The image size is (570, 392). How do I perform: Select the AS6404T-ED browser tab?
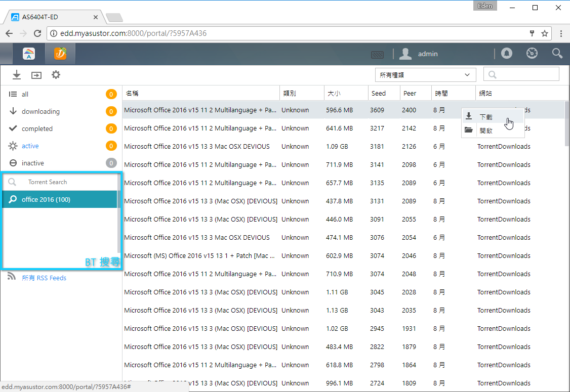(x=55, y=17)
